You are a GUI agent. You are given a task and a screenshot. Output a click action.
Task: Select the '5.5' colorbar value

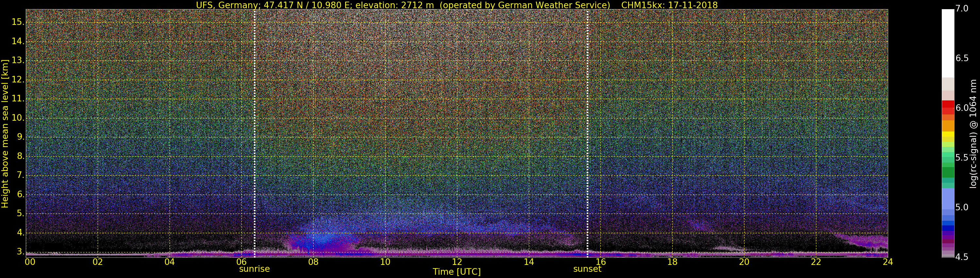click(x=962, y=158)
